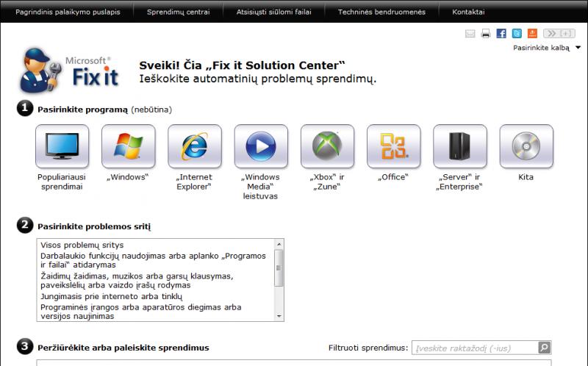Pick the Windows Media leistuvas play icon
588x366 pixels.
tap(261, 146)
